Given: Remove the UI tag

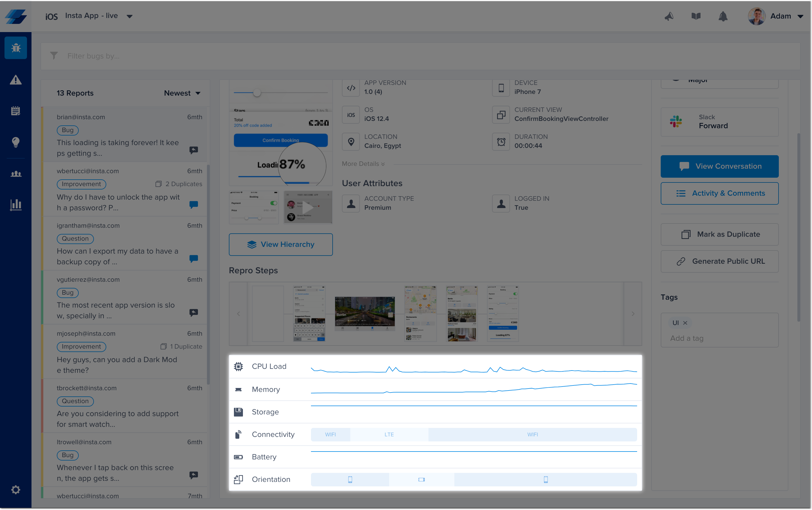Looking at the screenshot, I should [685, 323].
